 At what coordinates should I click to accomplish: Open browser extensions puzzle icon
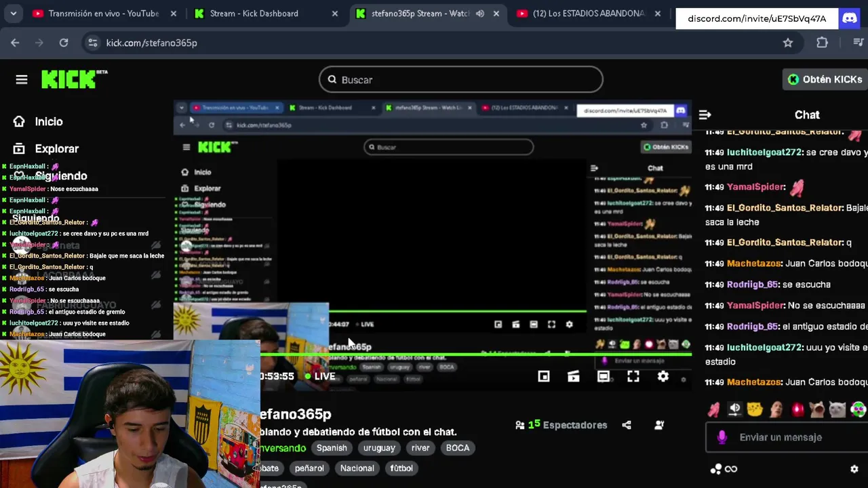[822, 43]
